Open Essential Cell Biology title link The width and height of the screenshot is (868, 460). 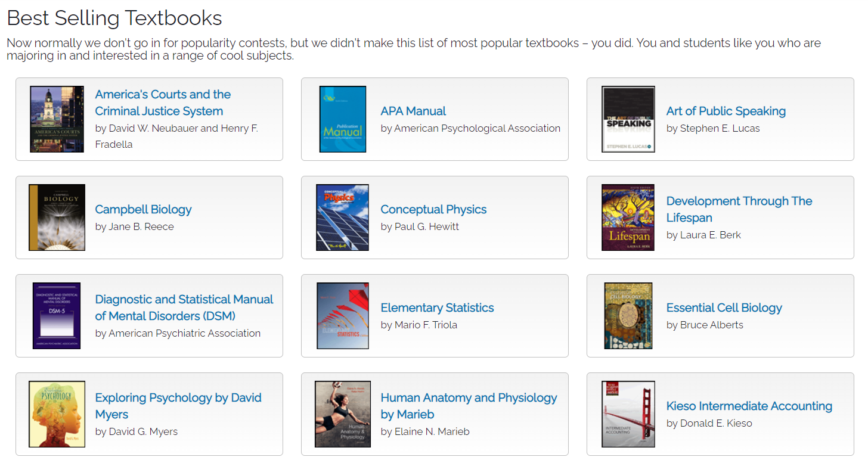[x=724, y=307]
